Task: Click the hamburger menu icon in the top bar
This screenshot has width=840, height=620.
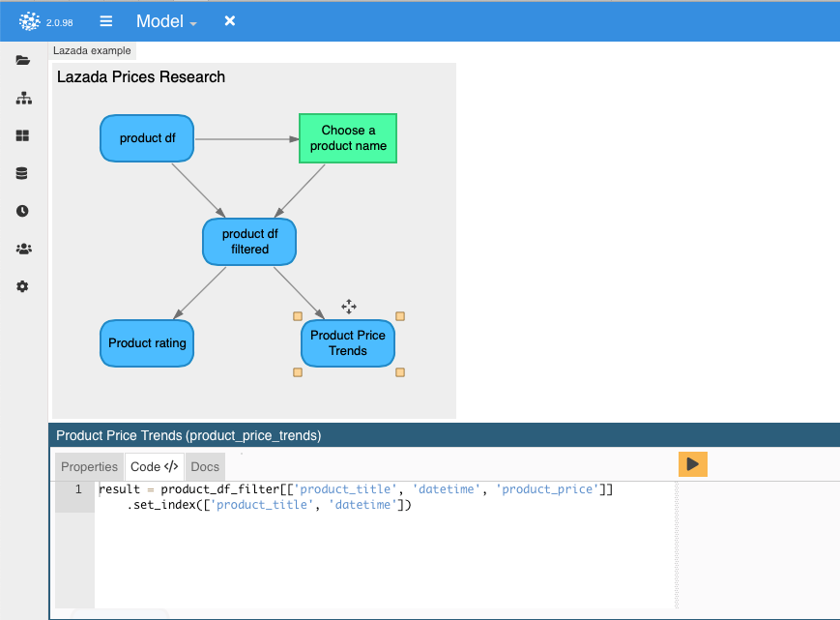Action: tap(105, 20)
